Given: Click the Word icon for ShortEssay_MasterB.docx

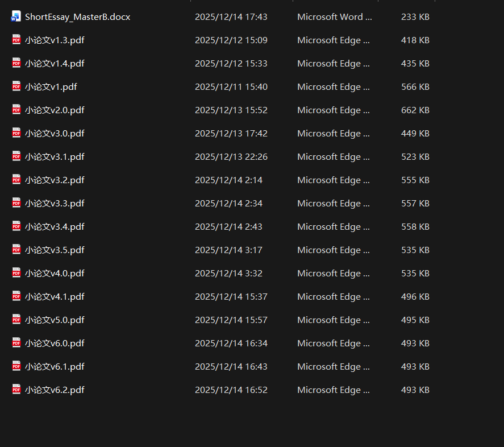Looking at the screenshot, I should pos(16,16).
